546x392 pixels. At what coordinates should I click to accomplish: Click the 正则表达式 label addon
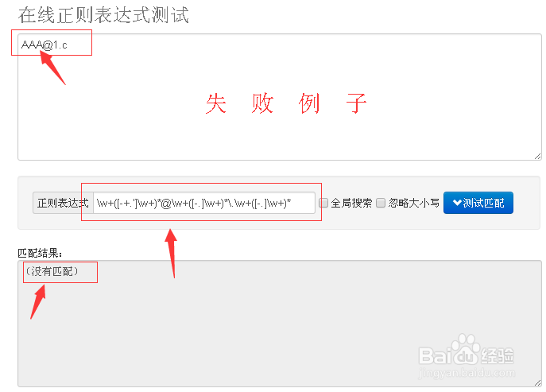coord(63,203)
